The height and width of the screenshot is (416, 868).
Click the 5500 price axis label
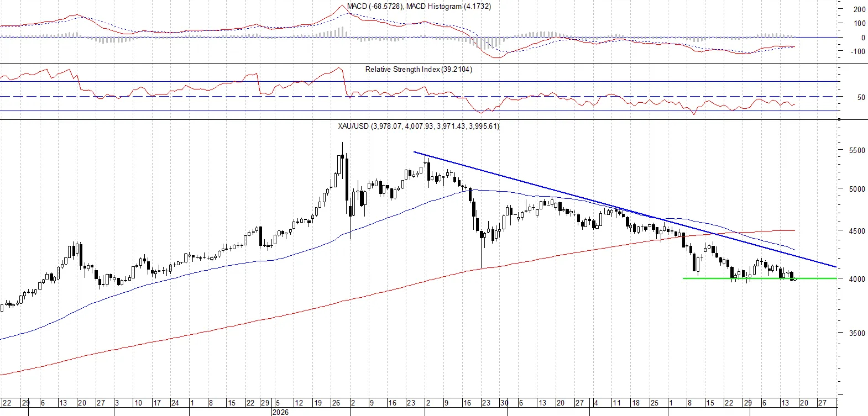[857, 150]
